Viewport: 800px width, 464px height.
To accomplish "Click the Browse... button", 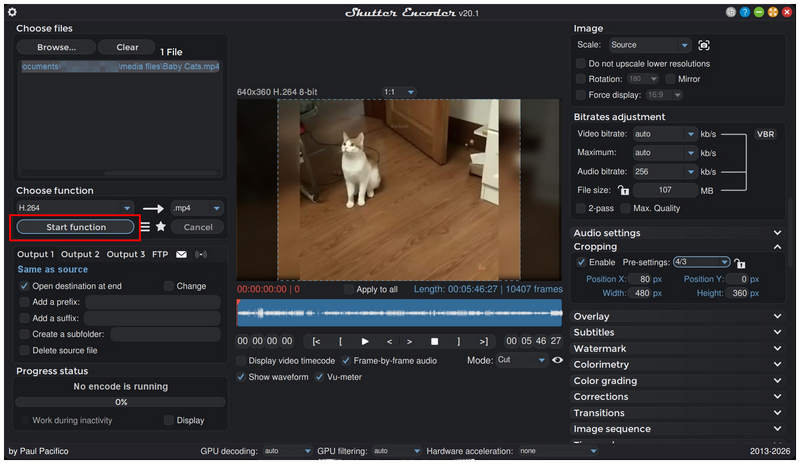I will (x=56, y=47).
